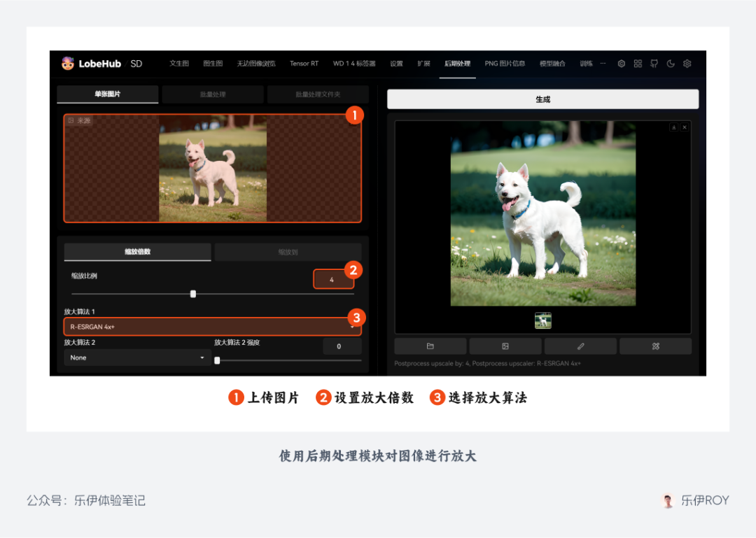Switch to the 文生图 tab
The height and width of the screenshot is (538, 756).
[x=179, y=64]
